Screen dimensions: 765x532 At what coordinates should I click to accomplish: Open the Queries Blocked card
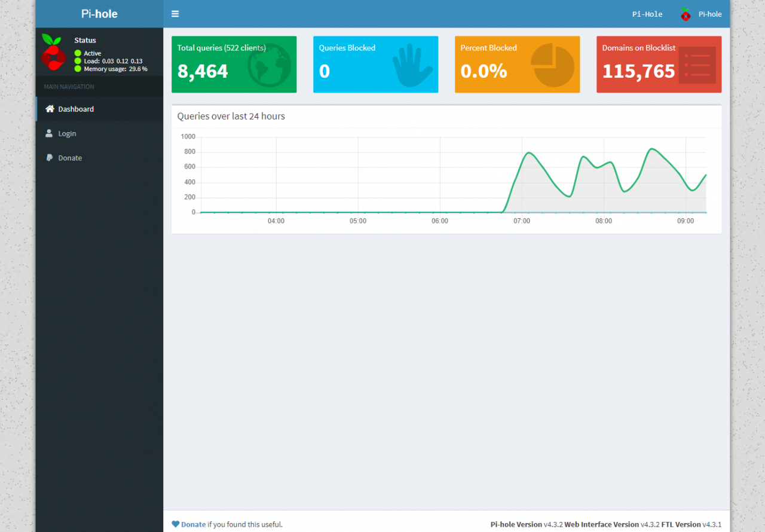pos(375,65)
